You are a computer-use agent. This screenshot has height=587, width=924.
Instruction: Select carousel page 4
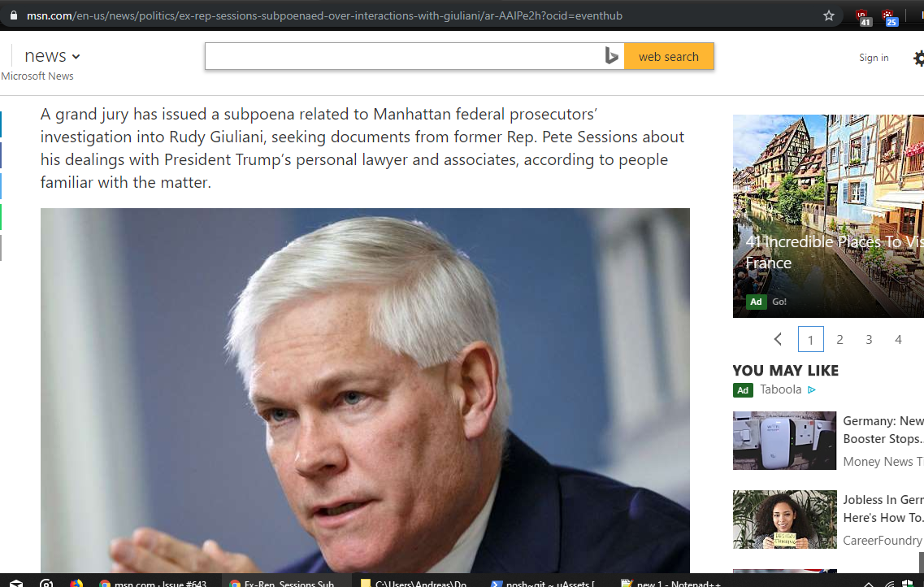pos(898,340)
